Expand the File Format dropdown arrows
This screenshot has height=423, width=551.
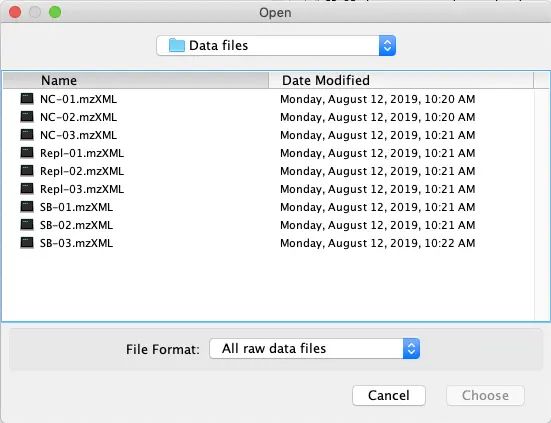pyautogui.click(x=411, y=349)
